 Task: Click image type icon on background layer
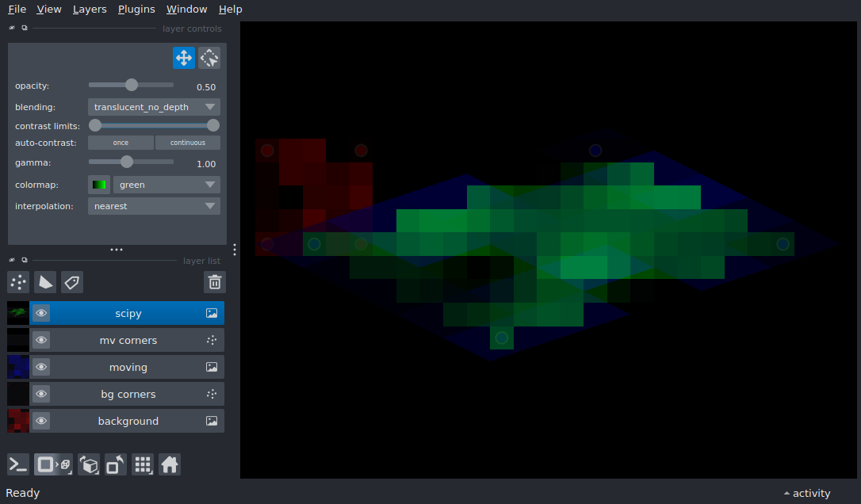click(212, 421)
